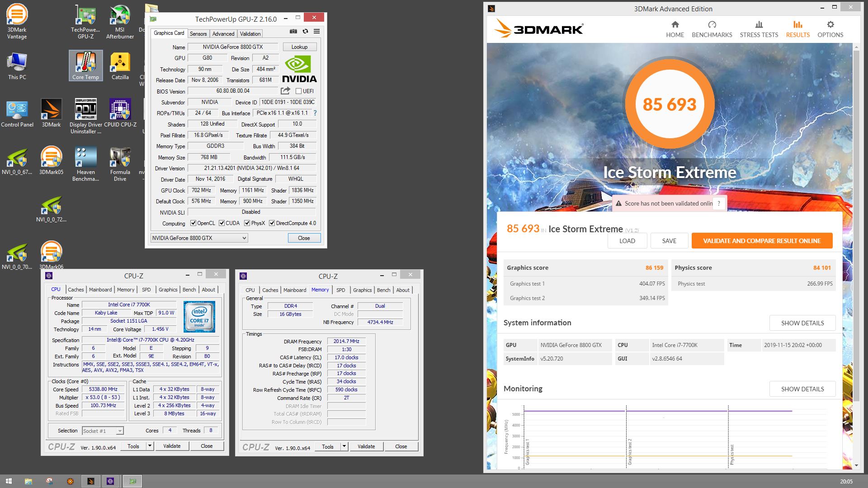Image resolution: width=868 pixels, height=488 pixels.
Task: Open File Explorer from taskbar
Action: (x=28, y=482)
